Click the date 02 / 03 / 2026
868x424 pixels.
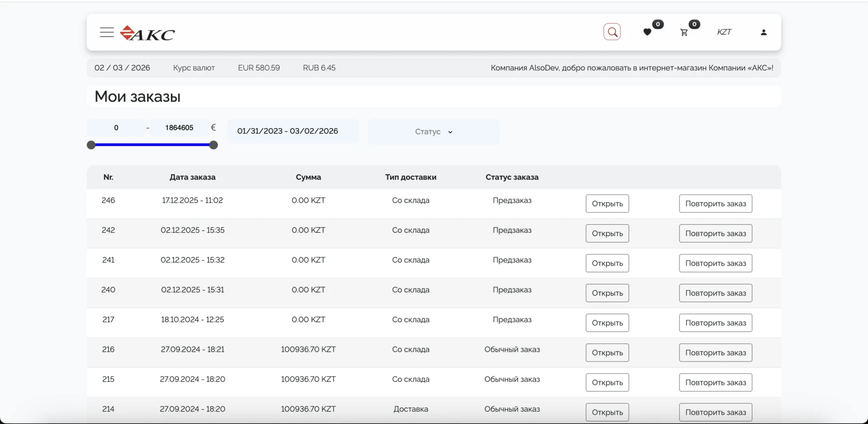click(122, 68)
